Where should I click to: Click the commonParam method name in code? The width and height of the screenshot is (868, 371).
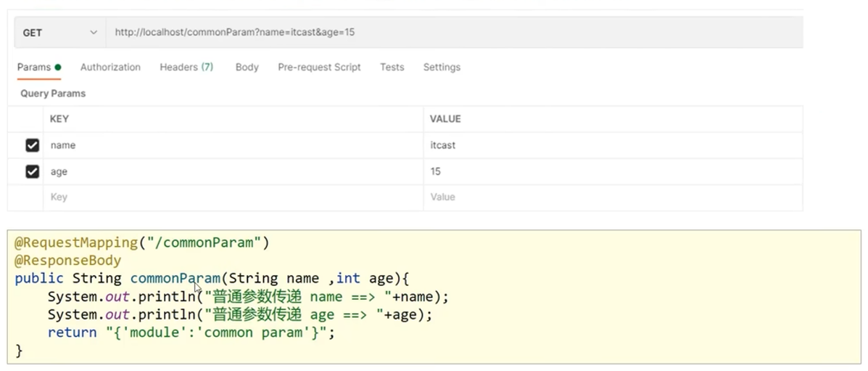pyautogui.click(x=175, y=278)
